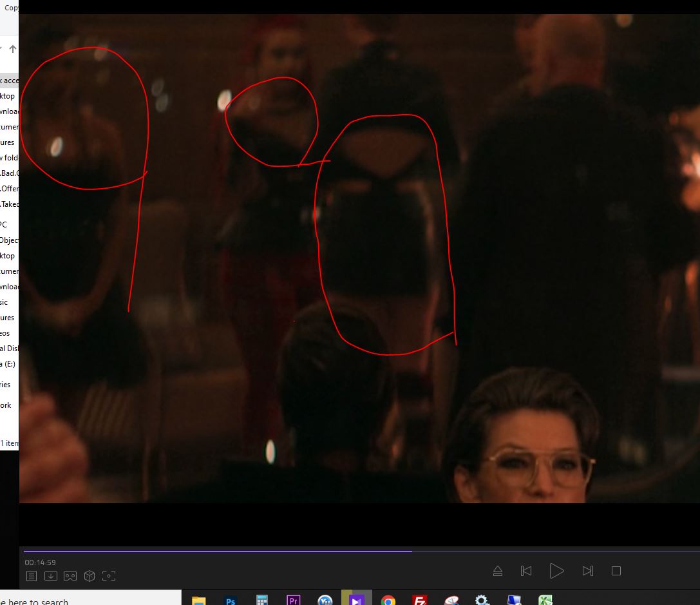Open the playlist panel icon

tap(32, 576)
